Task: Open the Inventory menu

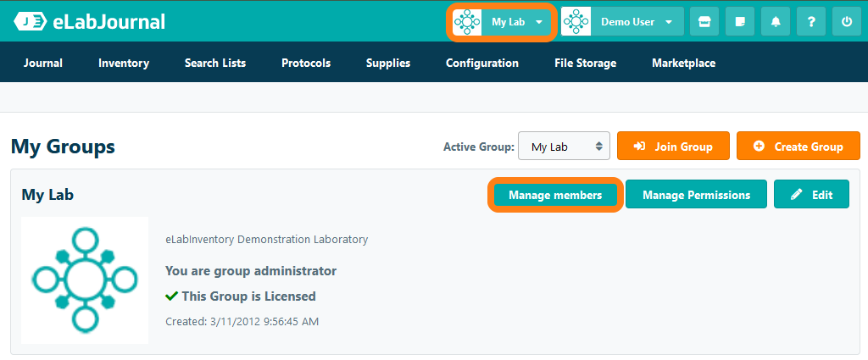Action: (124, 63)
